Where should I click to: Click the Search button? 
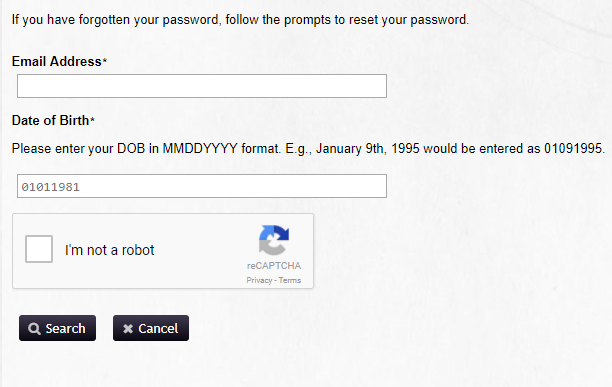pos(57,328)
